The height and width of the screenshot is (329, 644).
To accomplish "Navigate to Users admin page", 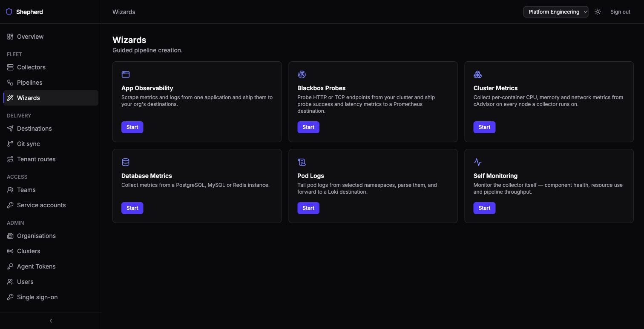I will tap(51, 282).
